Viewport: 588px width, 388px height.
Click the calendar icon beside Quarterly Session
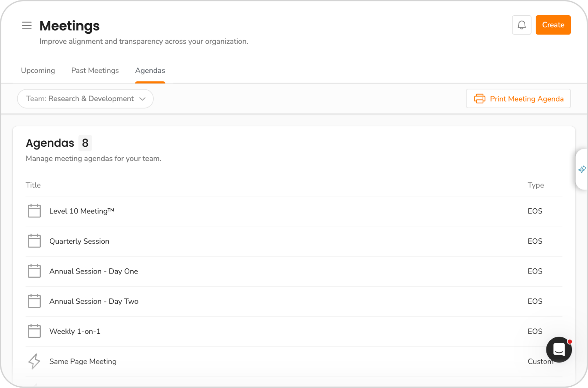[x=34, y=240]
